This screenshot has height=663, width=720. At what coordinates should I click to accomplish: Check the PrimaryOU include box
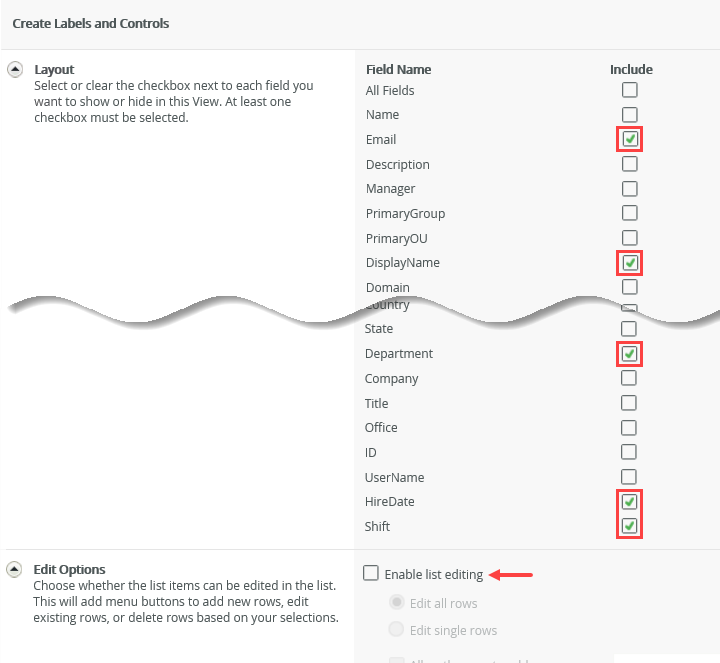(x=630, y=238)
